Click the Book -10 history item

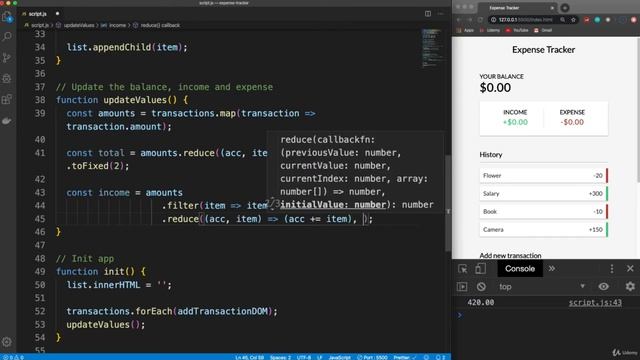click(544, 211)
